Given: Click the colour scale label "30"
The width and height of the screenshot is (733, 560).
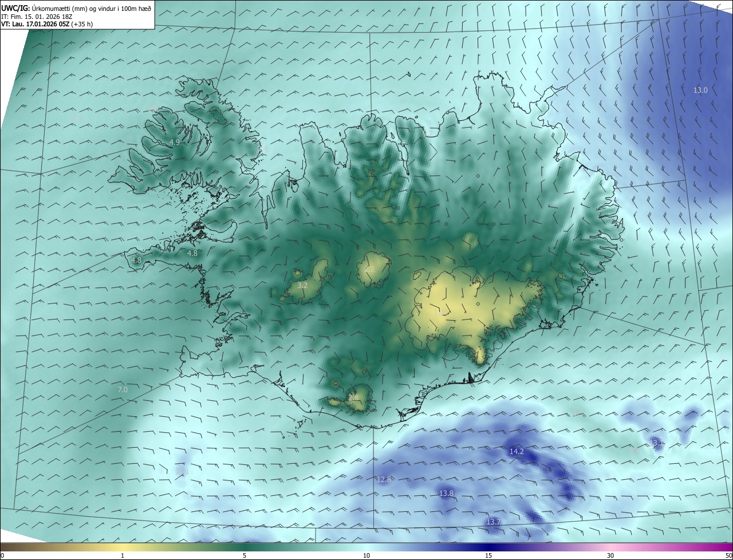Looking at the screenshot, I should point(610,555).
